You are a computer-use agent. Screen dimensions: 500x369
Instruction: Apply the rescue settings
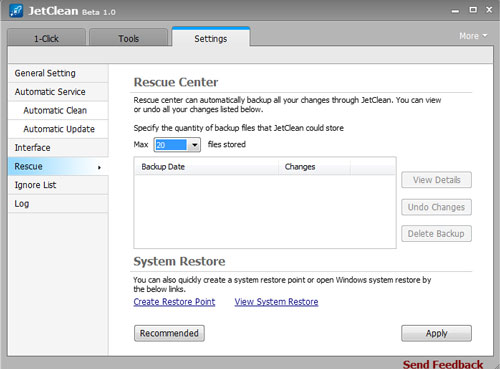click(x=436, y=333)
